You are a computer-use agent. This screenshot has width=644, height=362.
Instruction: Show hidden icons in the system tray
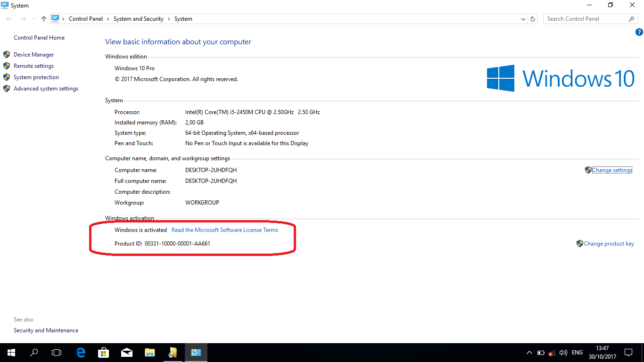[529, 352]
